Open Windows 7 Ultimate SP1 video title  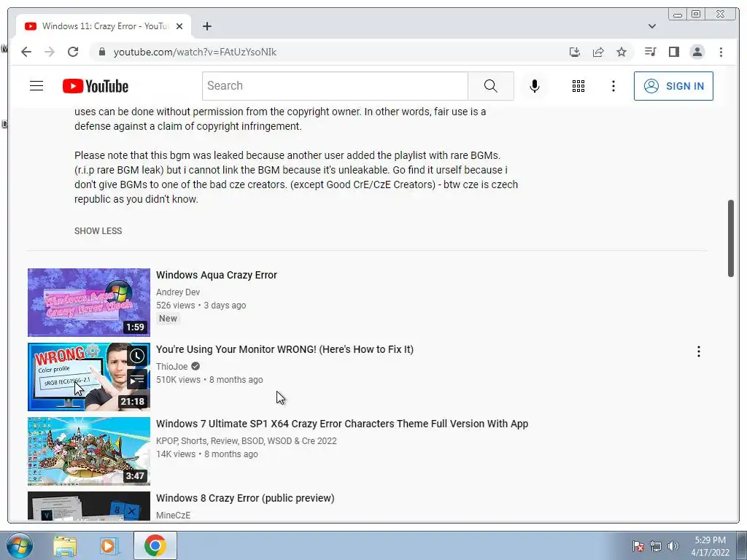click(x=342, y=424)
